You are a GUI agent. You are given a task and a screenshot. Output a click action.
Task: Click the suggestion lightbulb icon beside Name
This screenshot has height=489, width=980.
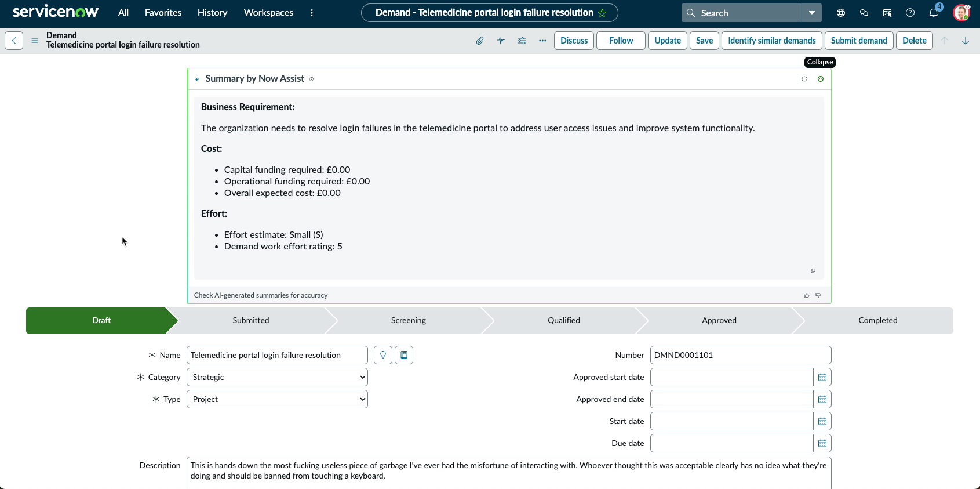click(383, 355)
